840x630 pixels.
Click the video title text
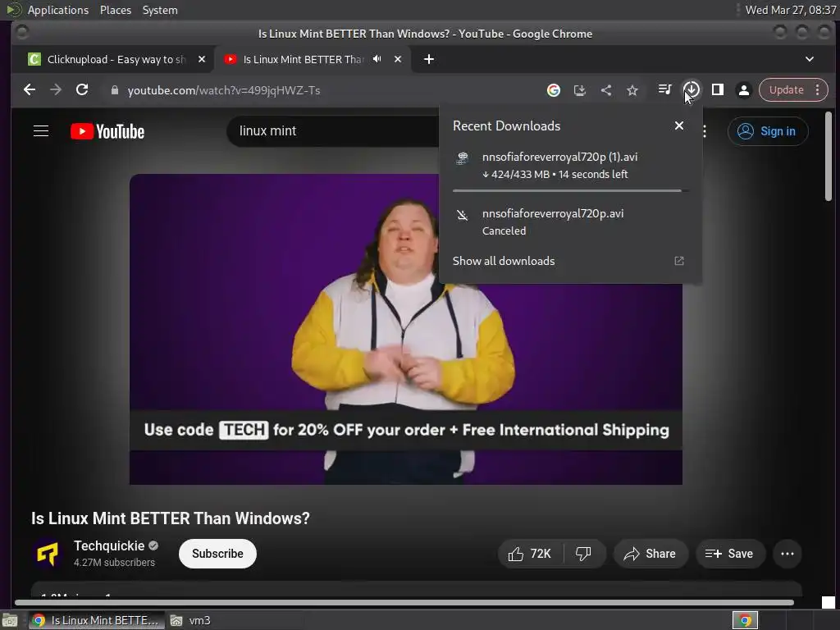coord(171,518)
